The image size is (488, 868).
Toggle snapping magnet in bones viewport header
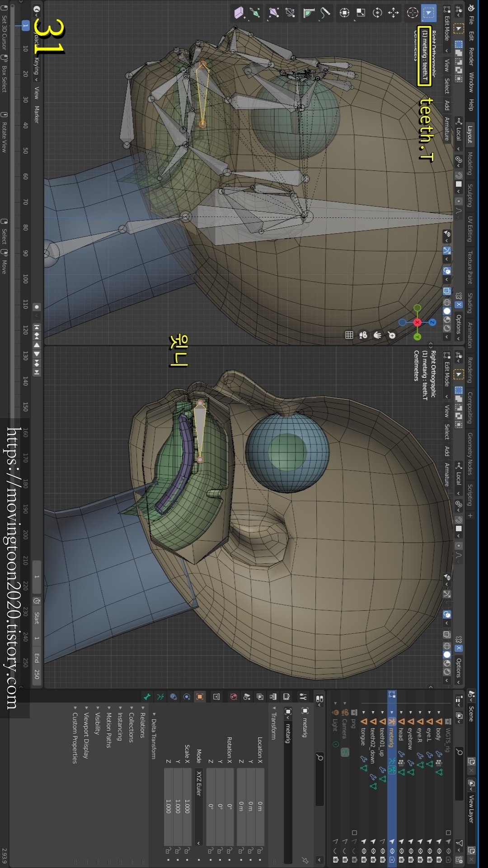tap(459, 175)
